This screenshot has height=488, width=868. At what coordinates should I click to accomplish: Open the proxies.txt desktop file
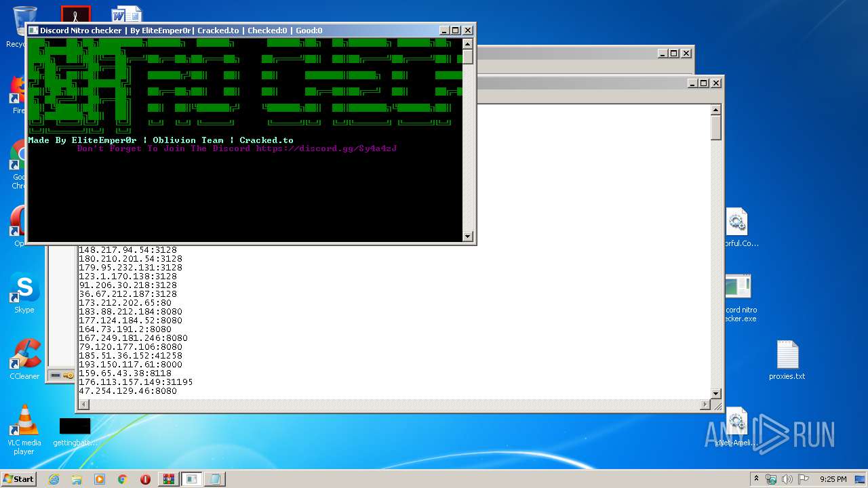[x=787, y=360]
